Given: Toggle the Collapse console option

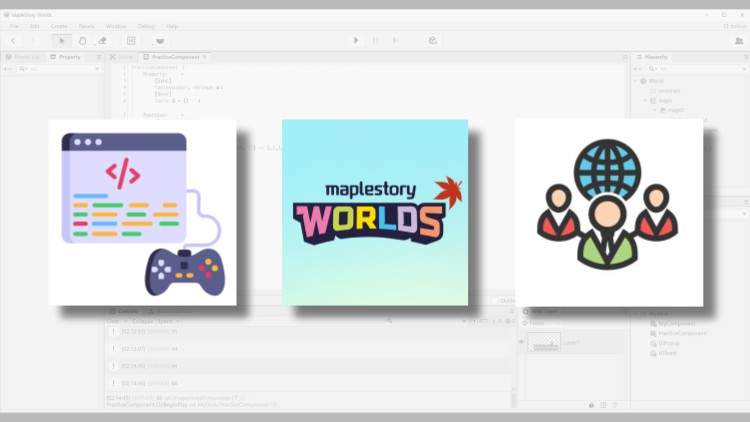Looking at the screenshot, I should click(143, 322).
